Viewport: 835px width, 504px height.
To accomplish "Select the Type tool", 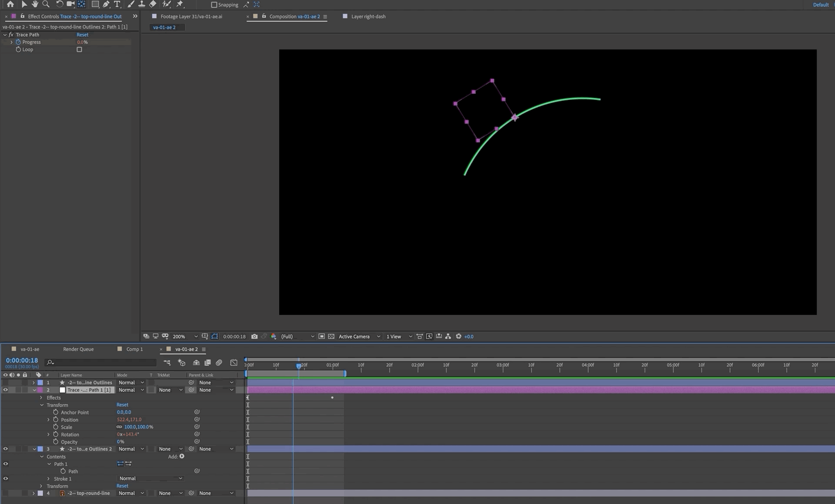I will click(x=117, y=4).
